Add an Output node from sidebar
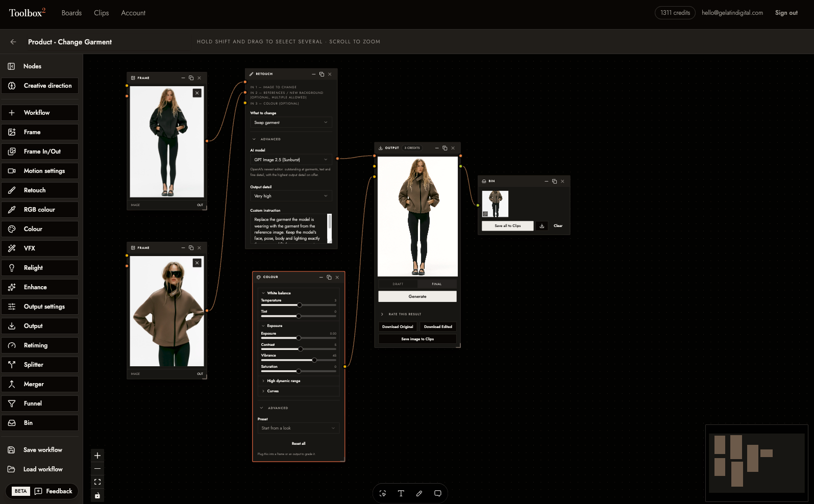814x504 pixels. tap(40, 326)
